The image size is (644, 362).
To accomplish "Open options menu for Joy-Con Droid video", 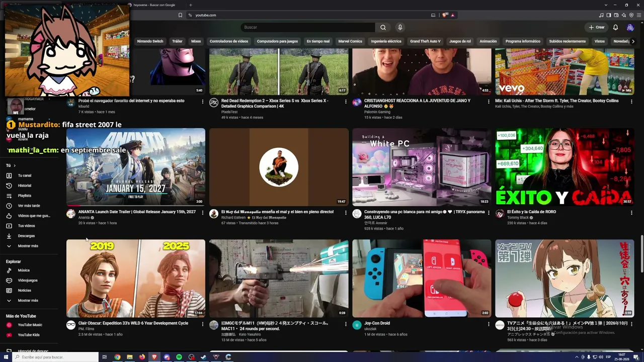I will pyautogui.click(x=489, y=324).
